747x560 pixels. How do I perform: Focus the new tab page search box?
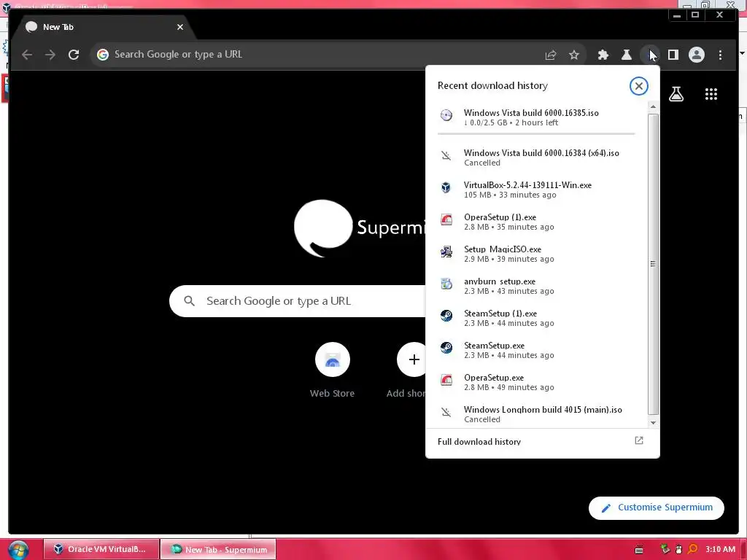pyautogui.click(x=298, y=301)
